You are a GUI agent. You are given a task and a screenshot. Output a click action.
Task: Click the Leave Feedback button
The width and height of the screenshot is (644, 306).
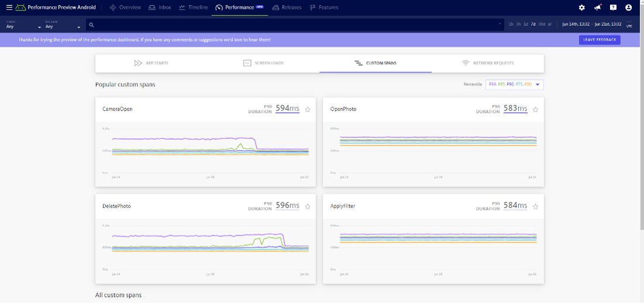600,40
